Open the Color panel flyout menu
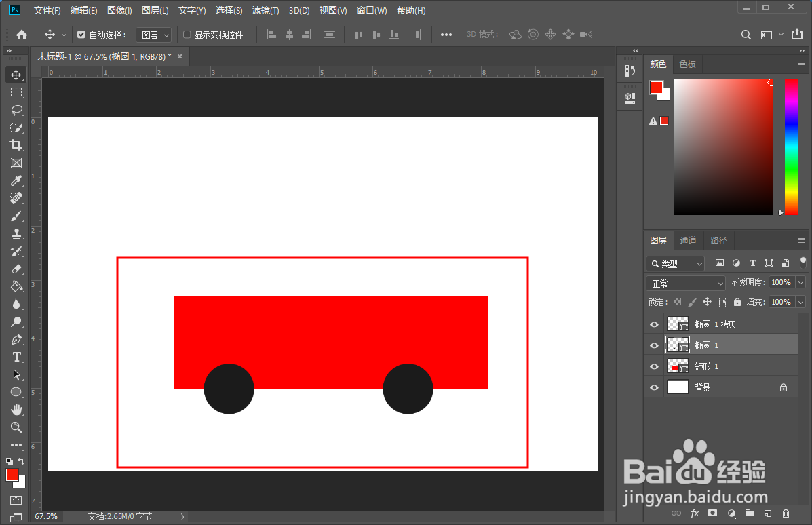Screen dimensions: 812x525 [x=801, y=64]
